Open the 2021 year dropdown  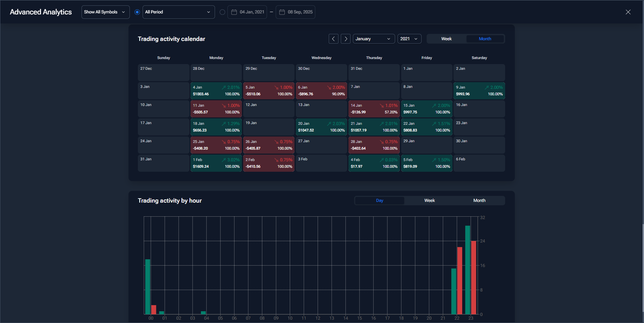[x=409, y=39]
